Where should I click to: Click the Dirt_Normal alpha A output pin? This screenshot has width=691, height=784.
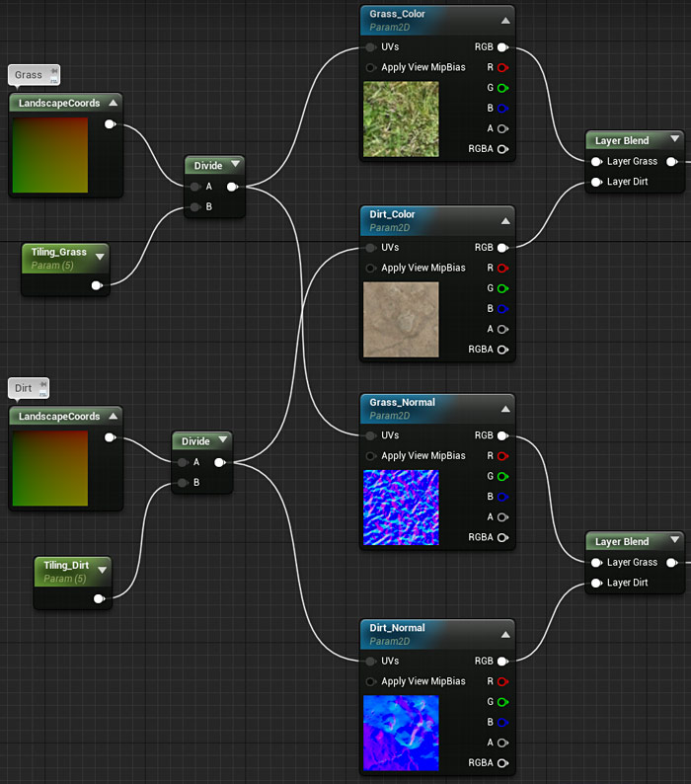(x=502, y=743)
